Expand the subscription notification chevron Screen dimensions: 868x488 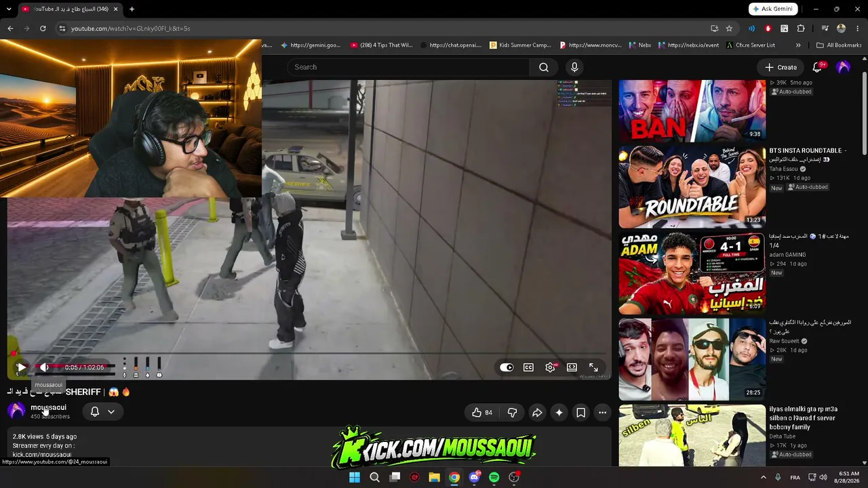111,411
